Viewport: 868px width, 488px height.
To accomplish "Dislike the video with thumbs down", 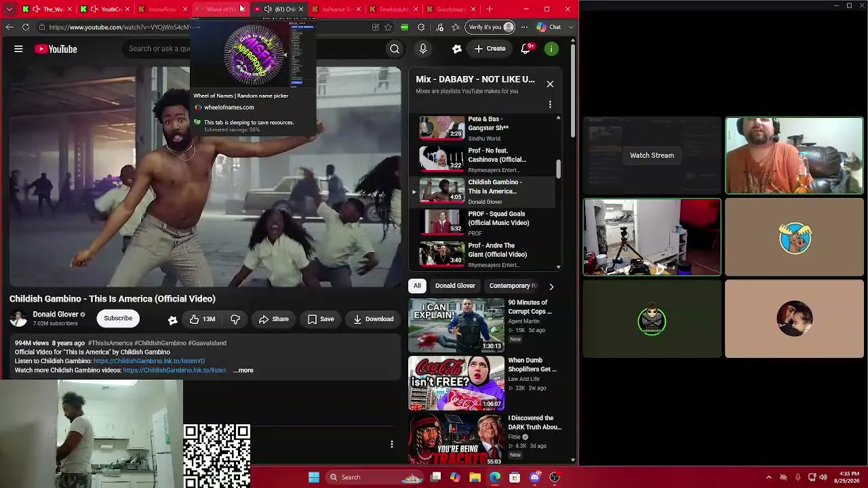I will [x=235, y=319].
